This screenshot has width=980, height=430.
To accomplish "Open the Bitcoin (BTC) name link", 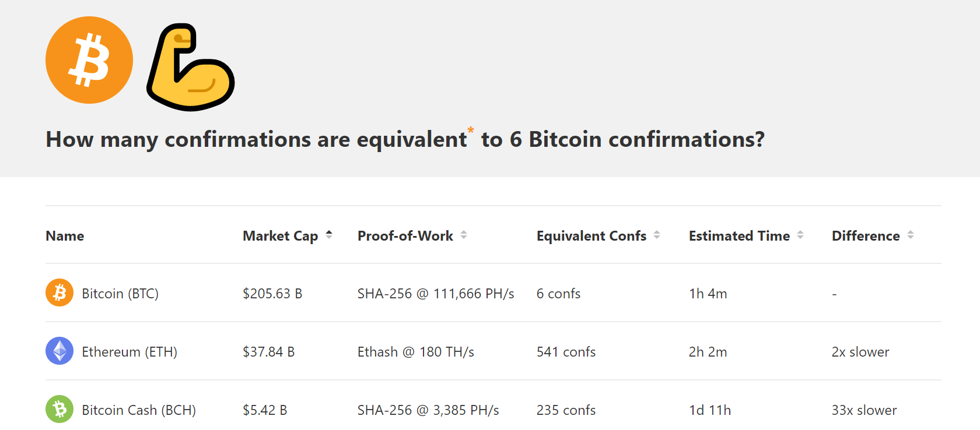I will click(x=120, y=294).
